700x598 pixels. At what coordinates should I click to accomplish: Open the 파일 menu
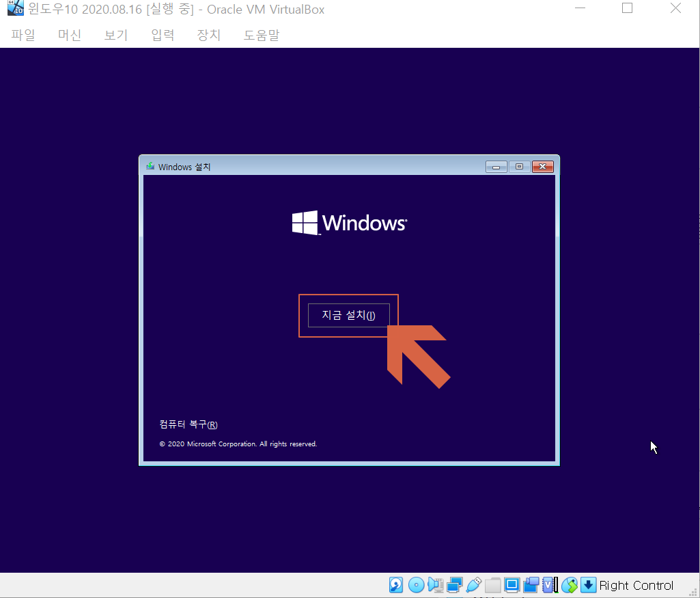23,35
